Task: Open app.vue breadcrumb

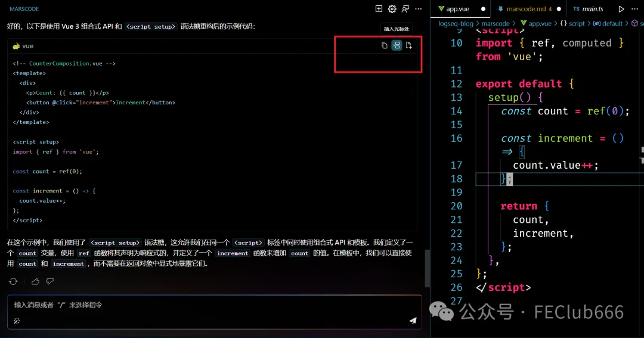Action: point(536,23)
